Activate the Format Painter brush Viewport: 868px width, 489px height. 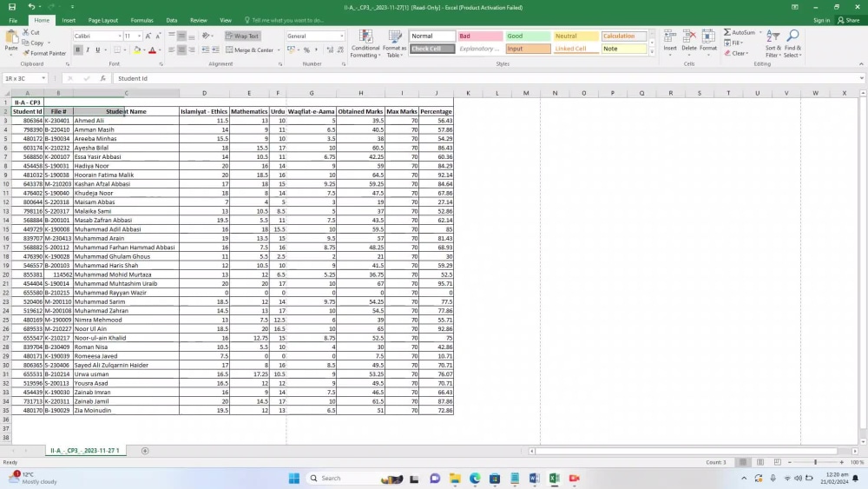pyautogui.click(x=44, y=53)
